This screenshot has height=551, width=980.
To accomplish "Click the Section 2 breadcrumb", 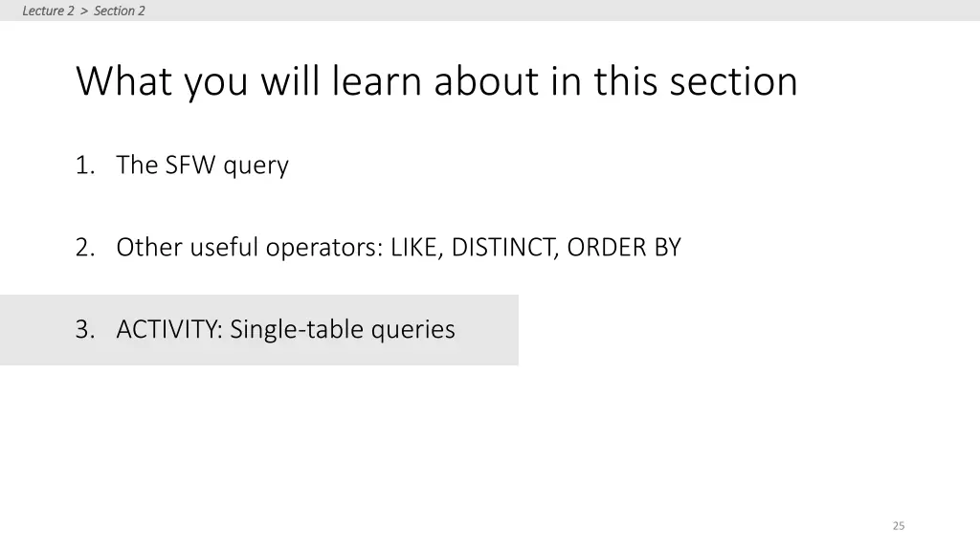I will (120, 11).
